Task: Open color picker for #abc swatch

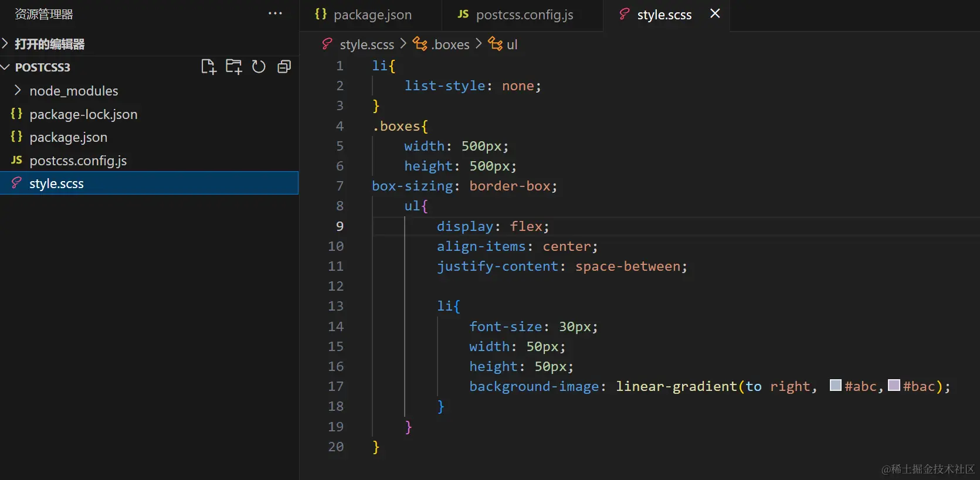Action: click(x=836, y=385)
